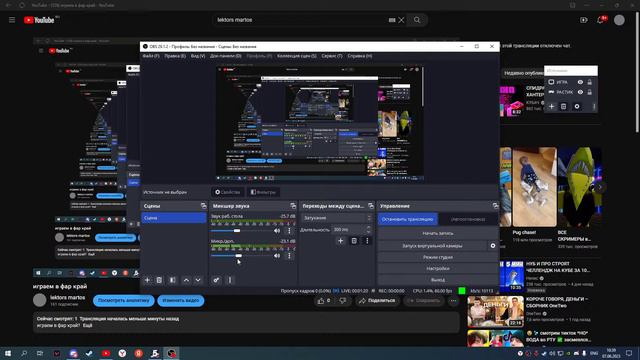The height and width of the screenshot is (360, 640).
Task: Open YouTube create video icon
Action: pos(584,20)
